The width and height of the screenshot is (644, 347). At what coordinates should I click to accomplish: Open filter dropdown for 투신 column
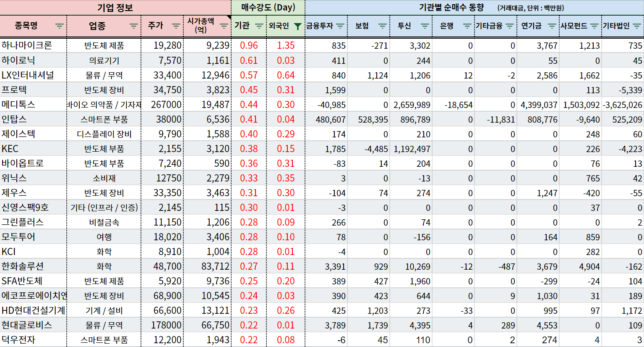point(425,26)
